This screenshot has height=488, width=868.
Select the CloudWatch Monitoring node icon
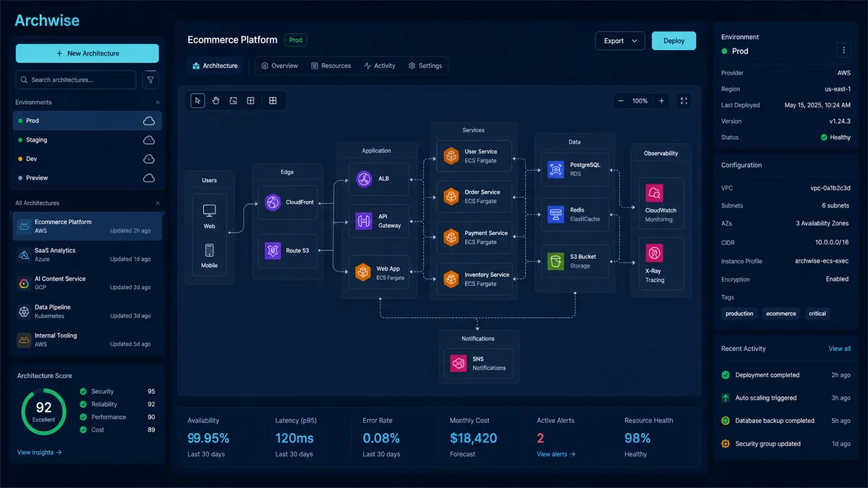click(654, 194)
